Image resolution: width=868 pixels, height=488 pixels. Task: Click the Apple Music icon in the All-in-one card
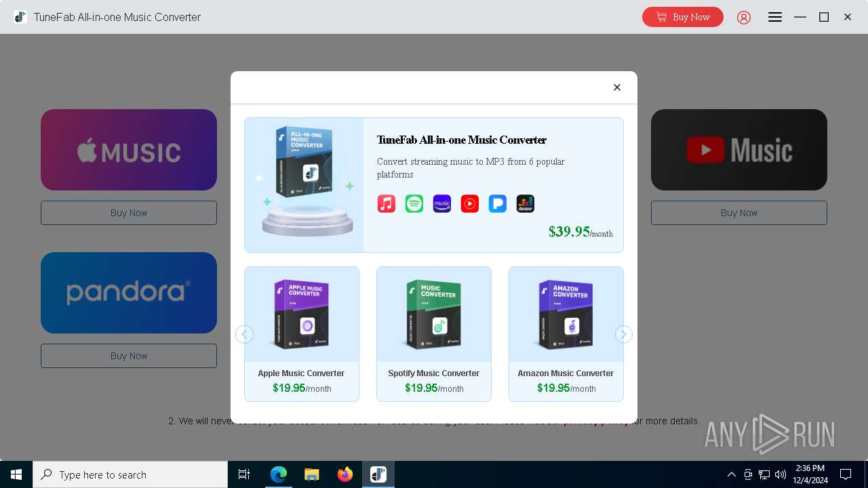point(387,203)
